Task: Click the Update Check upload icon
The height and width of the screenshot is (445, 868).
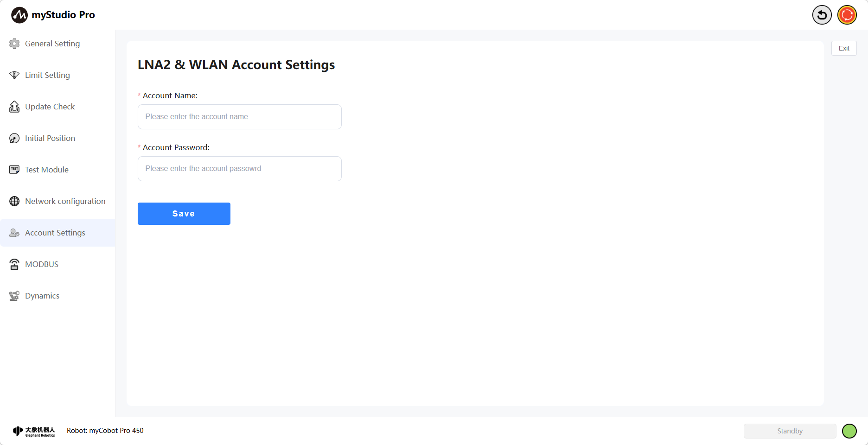Action: [14, 107]
